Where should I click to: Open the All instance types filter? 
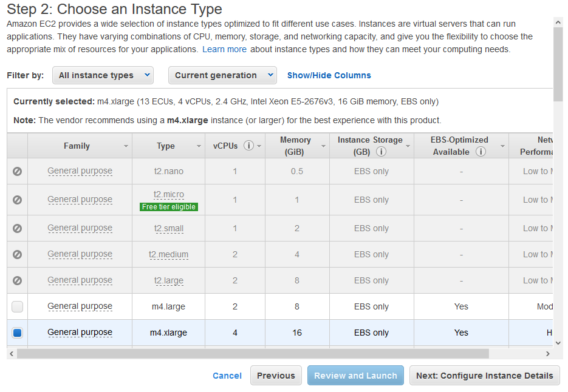coord(103,75)
